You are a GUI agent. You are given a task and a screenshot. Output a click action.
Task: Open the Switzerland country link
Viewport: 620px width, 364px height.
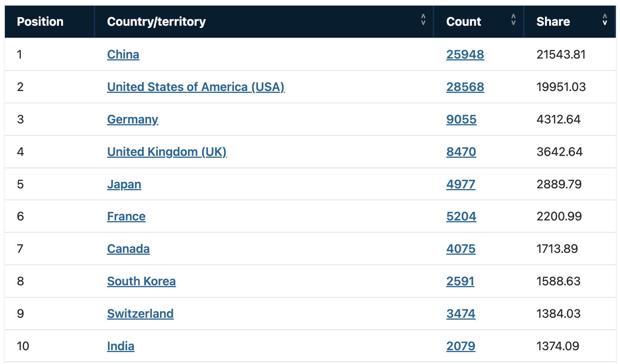tap(140, 314)
